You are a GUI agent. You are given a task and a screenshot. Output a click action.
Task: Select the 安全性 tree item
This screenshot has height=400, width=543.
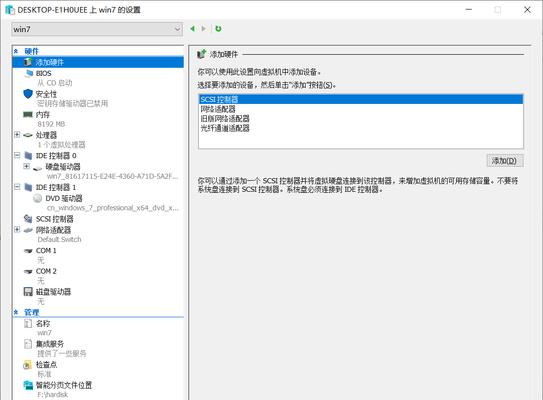46,94
